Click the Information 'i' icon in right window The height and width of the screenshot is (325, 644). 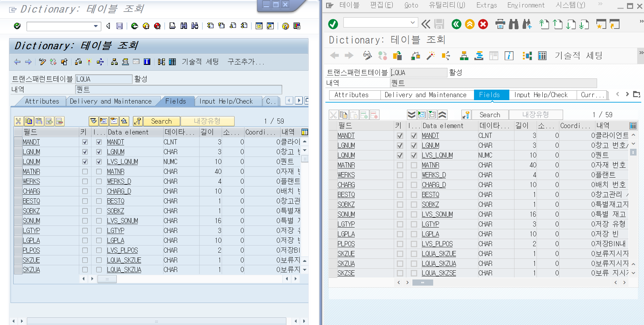pyautogui.click(x=509, y=56)
